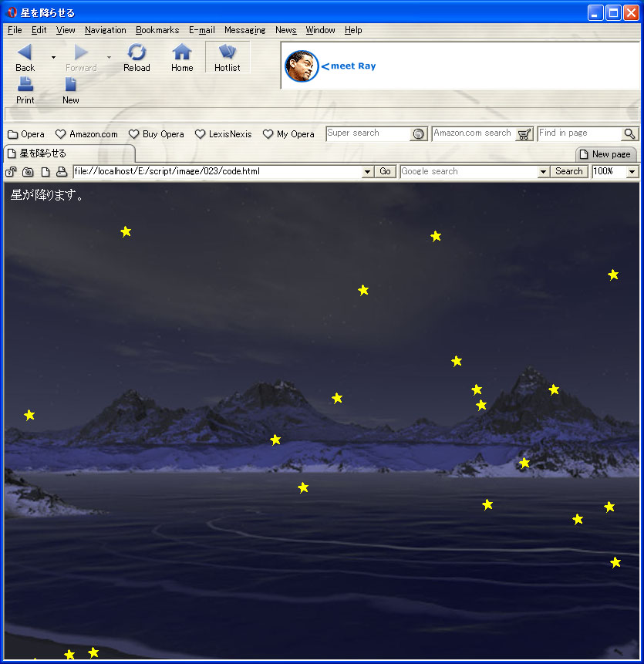Open the Opera bookmarks folder
This screenshot has height=664, width=644.
pyautogui.click(x=25, y=134)
